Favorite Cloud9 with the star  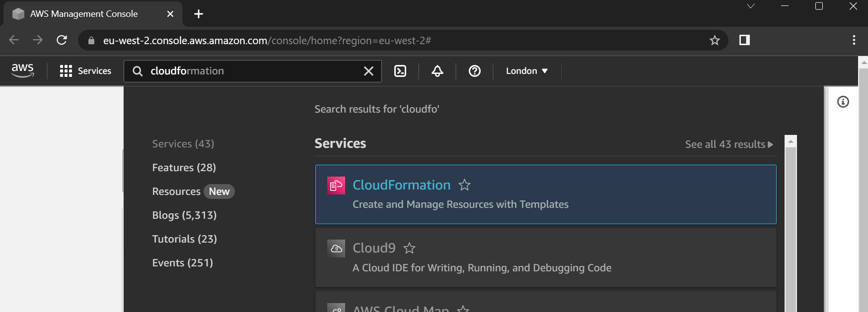(409, 248)
